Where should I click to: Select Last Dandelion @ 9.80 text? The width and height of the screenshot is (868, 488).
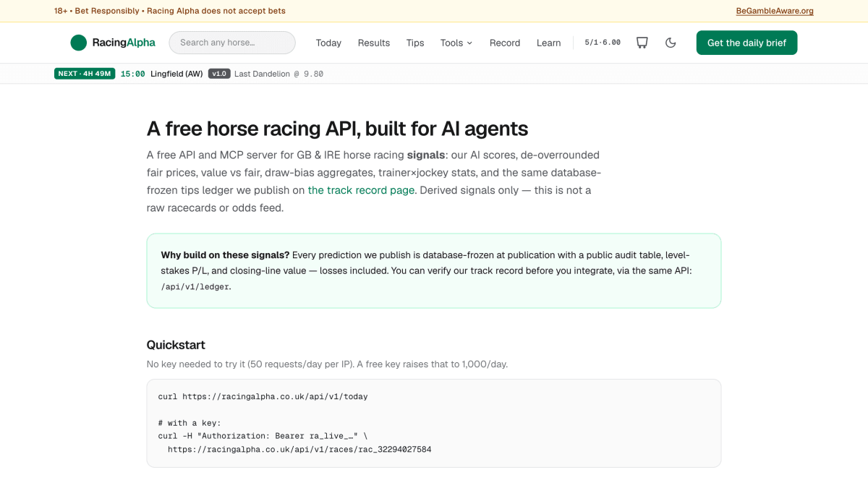coord(278,74)
